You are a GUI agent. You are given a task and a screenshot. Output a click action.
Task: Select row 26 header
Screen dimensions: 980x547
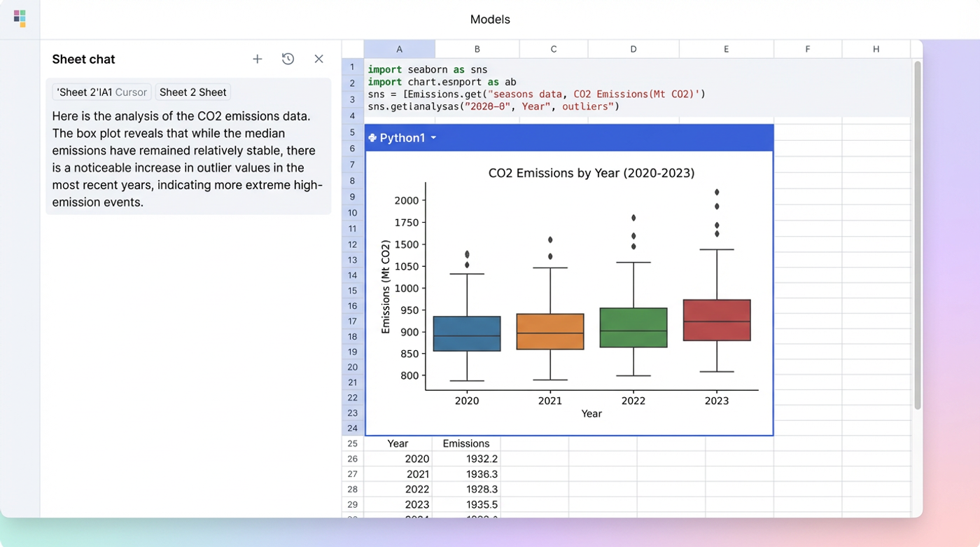[353, 459]
